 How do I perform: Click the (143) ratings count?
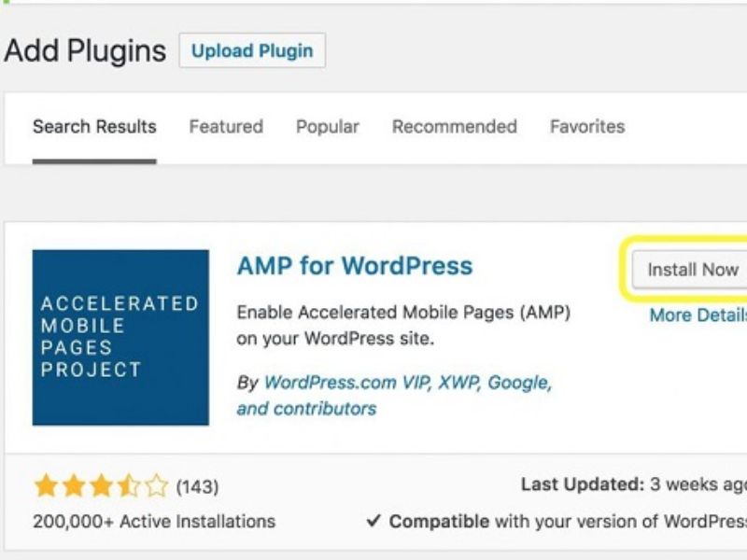click(197, 487)
